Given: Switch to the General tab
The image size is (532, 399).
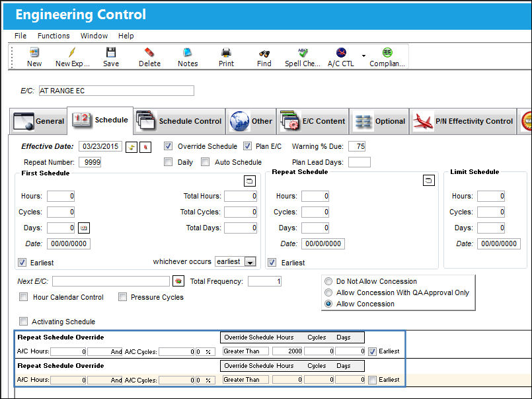Looking at the screenshot, I should 38,121.
